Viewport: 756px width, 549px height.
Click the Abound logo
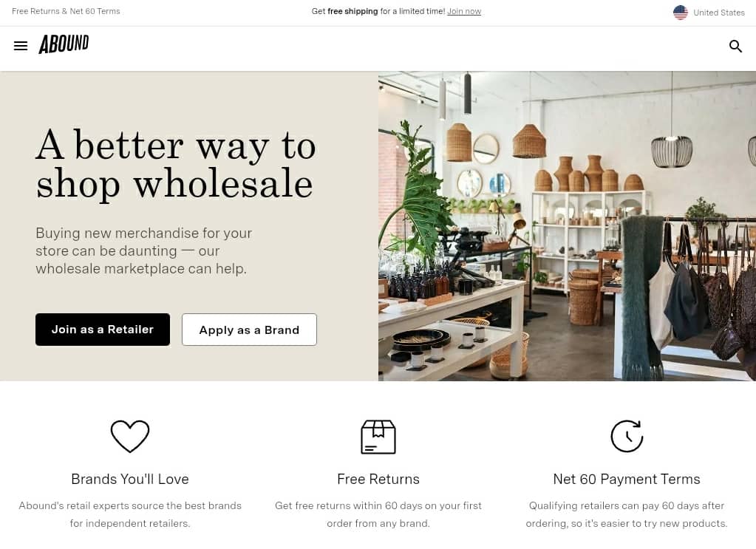click(64, 44)
